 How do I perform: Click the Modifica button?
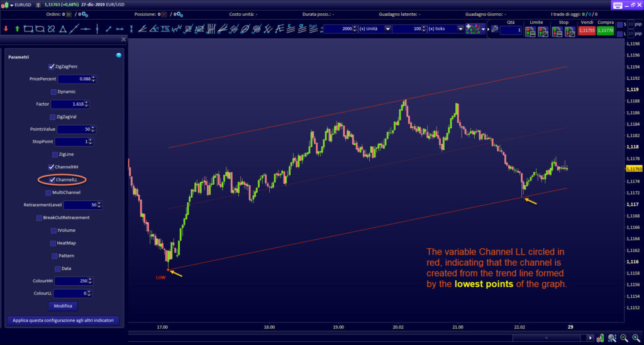coord(62,306)
